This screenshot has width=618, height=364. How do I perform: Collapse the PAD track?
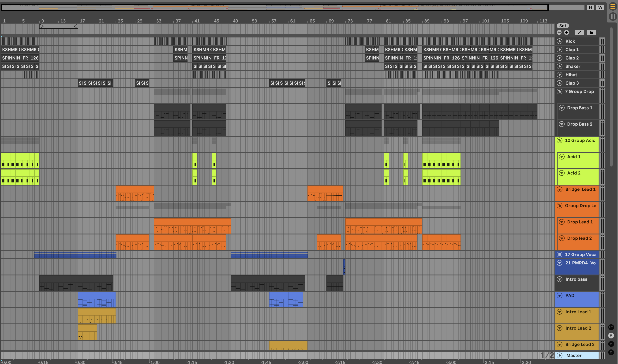[x=559, y=295]
